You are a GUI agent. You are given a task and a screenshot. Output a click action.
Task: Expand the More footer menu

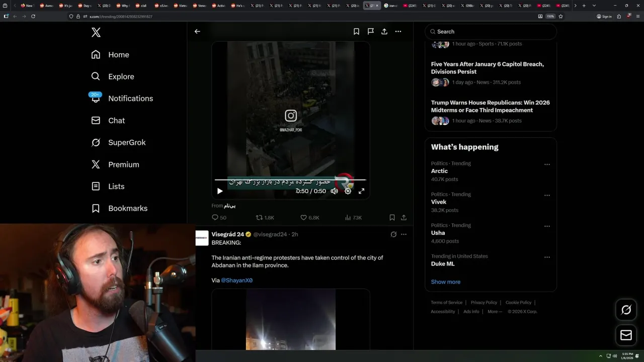495,312
